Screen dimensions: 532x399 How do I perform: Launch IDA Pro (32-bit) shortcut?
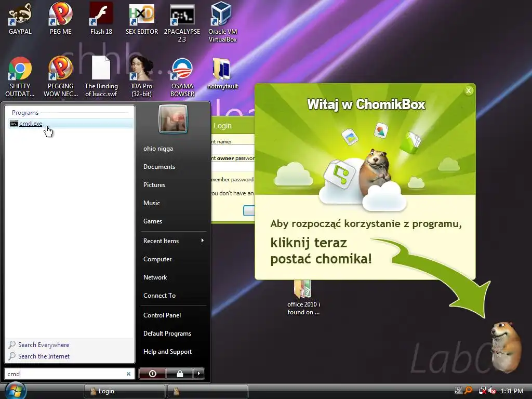[142, 77]
